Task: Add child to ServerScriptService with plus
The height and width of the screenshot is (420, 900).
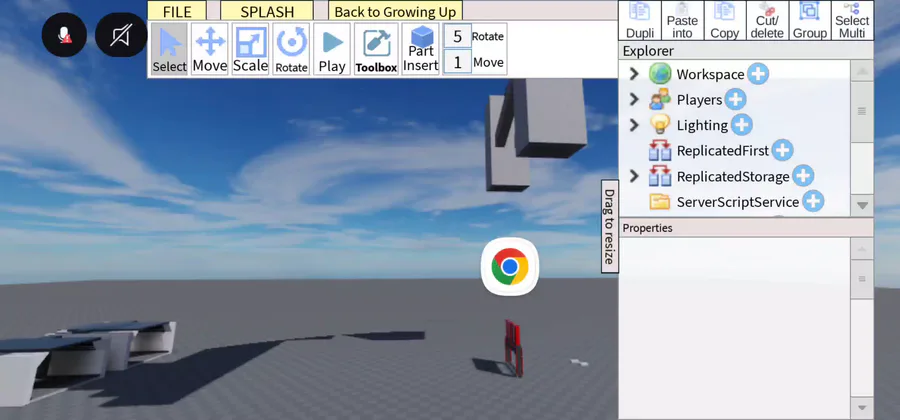Action: click(813, 201)
